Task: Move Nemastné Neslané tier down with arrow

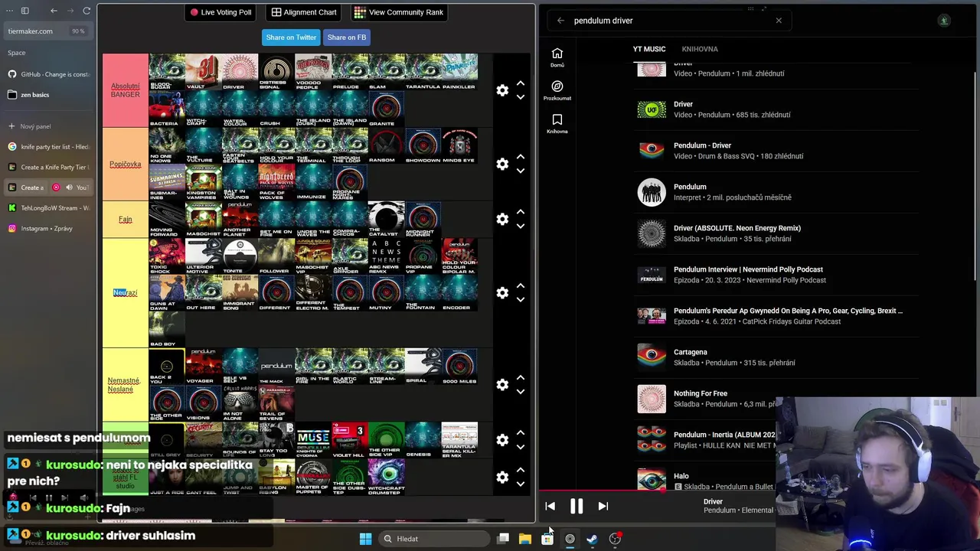Action: 521,391
